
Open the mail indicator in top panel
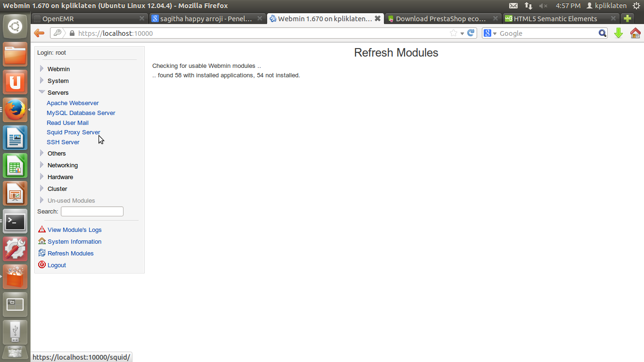pyautogui.click(x=513, y=6)
